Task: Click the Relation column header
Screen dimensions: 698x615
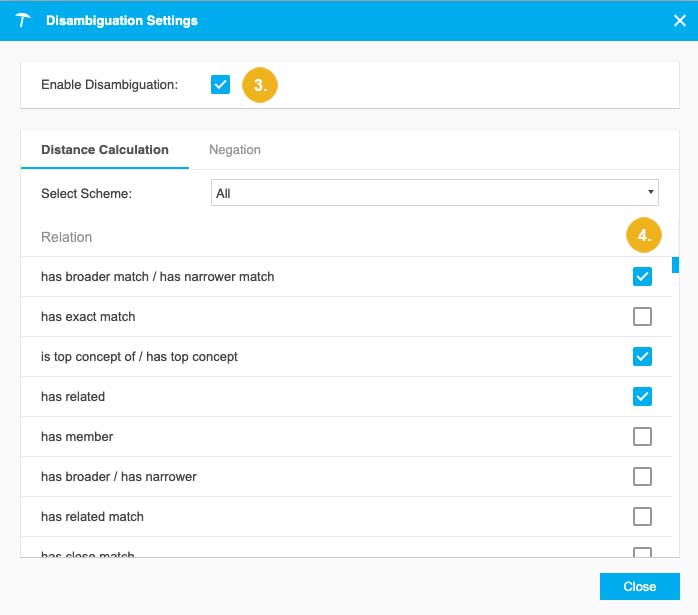Action: tap(66, 237)
